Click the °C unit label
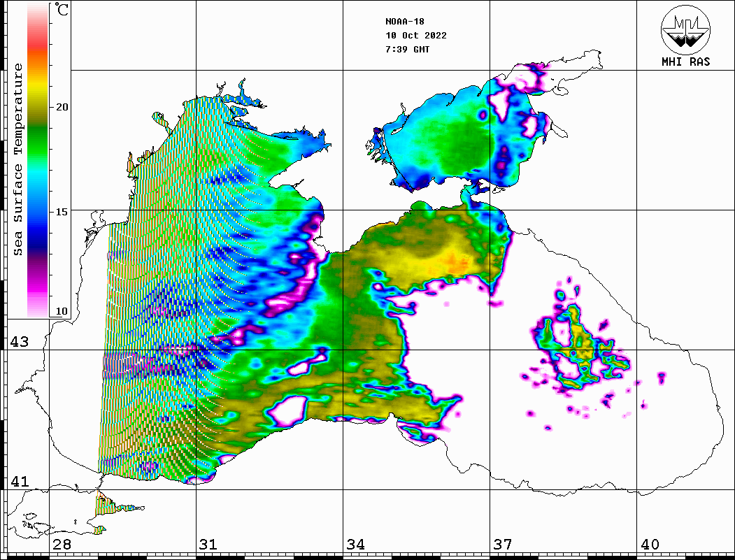Image resolution: width=735 pixels, height=560 pixels. (x=61, y=9)
